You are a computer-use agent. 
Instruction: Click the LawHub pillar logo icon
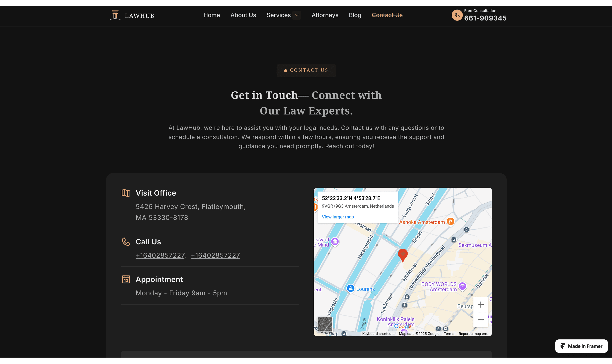pos(115,15)
